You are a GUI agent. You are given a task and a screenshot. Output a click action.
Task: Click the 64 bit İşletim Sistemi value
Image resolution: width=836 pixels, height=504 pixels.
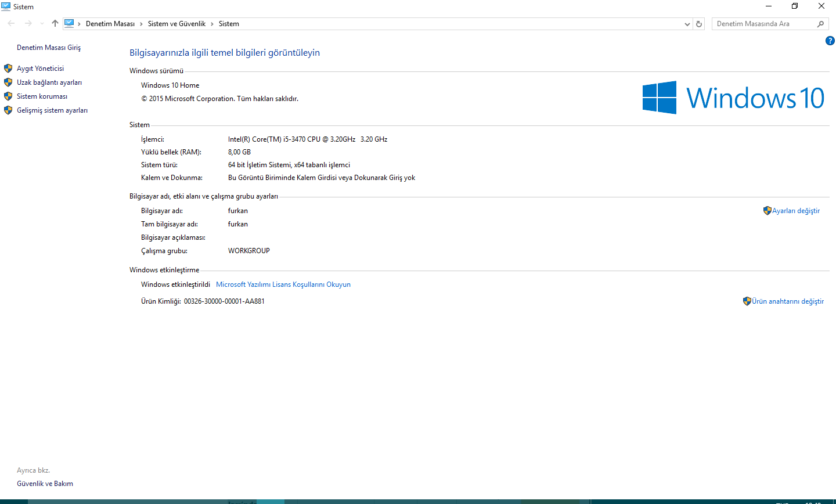(289, 165)
